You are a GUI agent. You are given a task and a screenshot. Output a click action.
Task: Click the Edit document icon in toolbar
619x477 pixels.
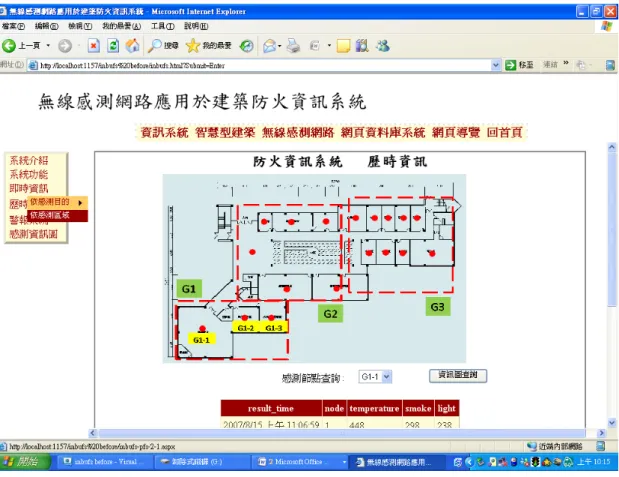click(x=315, y=46)
